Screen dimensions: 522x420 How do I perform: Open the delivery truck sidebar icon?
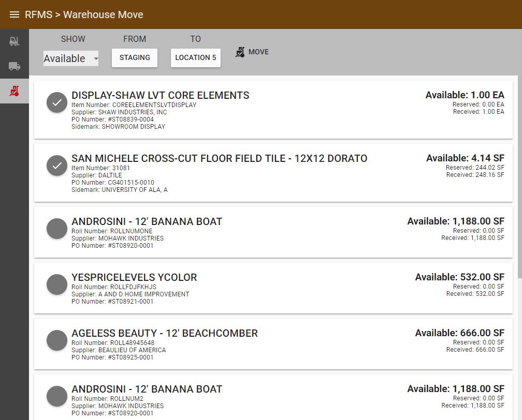15,66
